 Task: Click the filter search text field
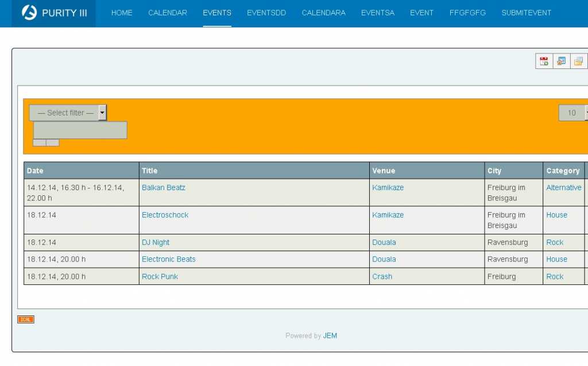tap(80, 130)
